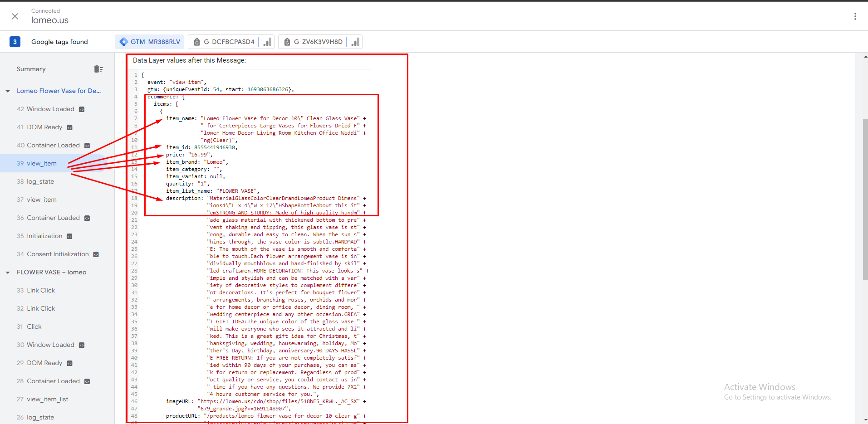
Task: Close the Tag Assistant debug panel
Action: click(15, 16)
